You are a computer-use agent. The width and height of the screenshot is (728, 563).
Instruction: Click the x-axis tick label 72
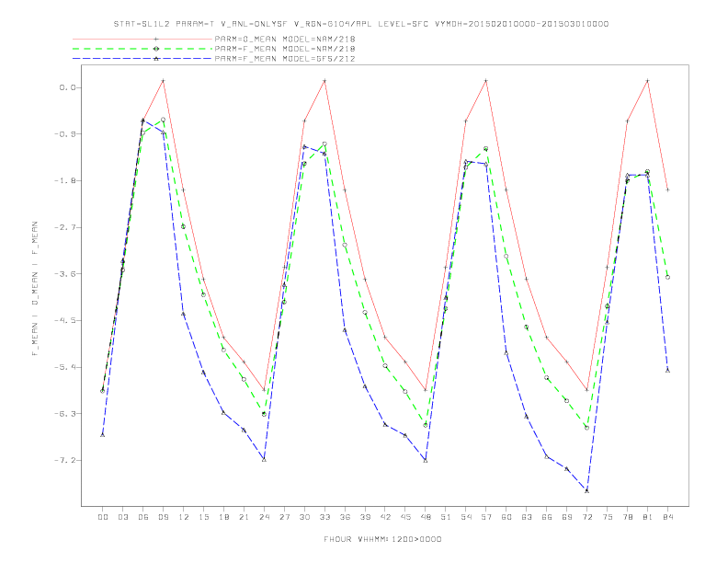click(587, 517)
